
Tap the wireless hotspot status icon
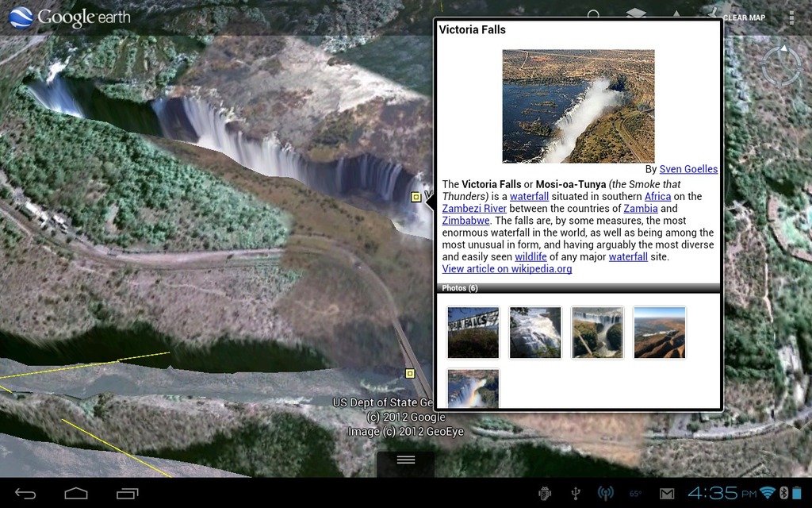pos(605,494)
